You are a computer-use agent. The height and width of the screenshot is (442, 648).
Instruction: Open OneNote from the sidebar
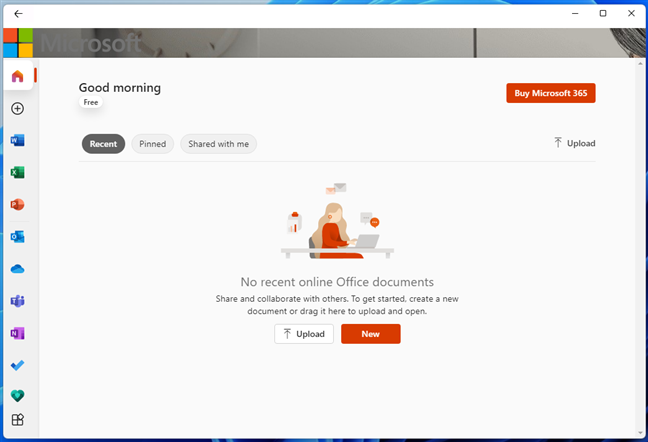tap(17, 333)
